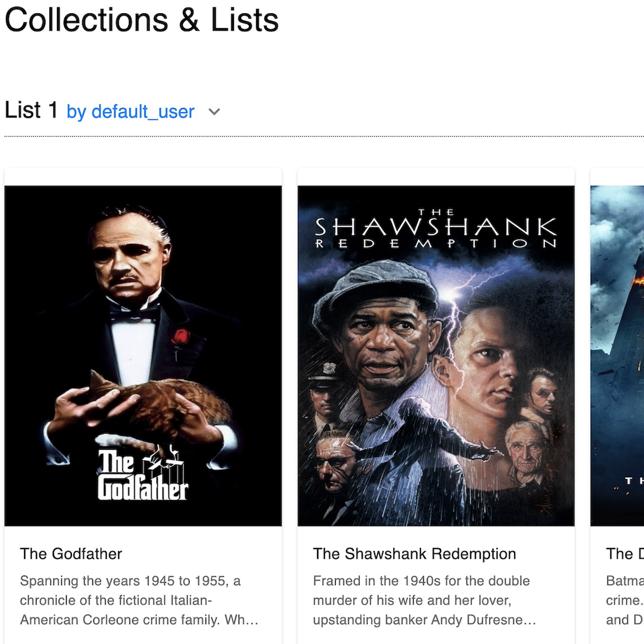Open the default_user profile link
Screen dimensions: 644x644
[130, 112]
